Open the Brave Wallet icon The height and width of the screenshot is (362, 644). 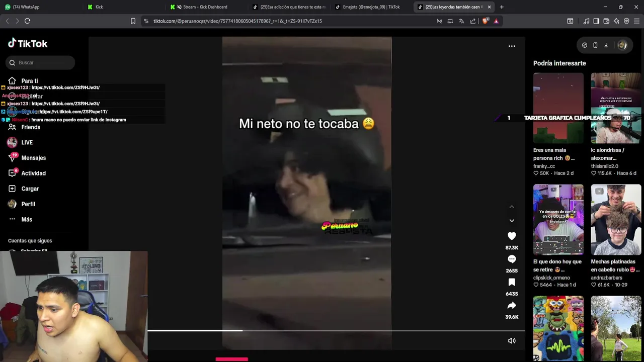coord(606,21)
